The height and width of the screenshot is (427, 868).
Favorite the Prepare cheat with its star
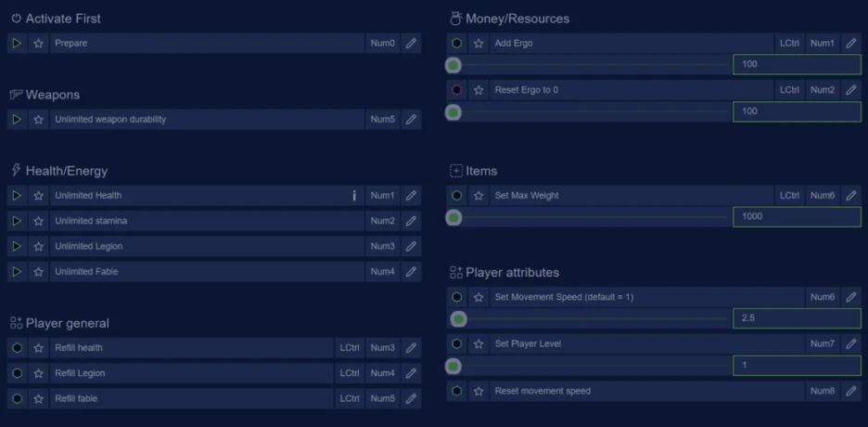(x=39, y=44)
